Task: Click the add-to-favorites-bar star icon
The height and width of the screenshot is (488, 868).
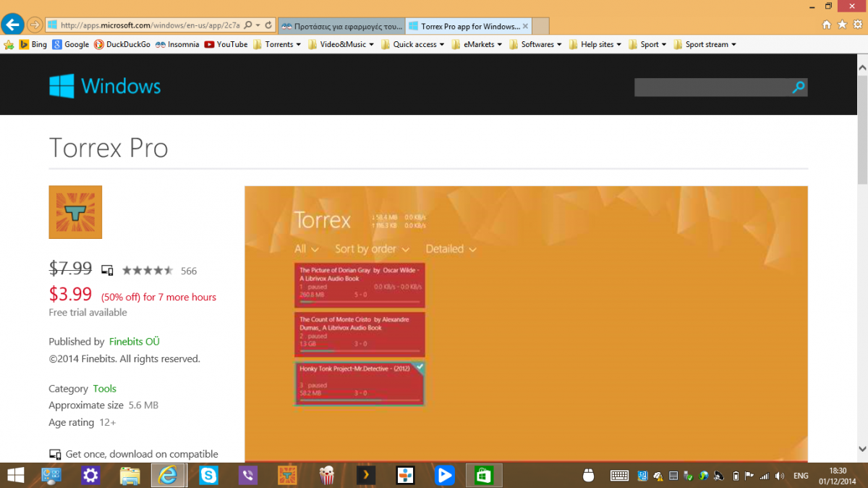Action: [x=9, y=44]
